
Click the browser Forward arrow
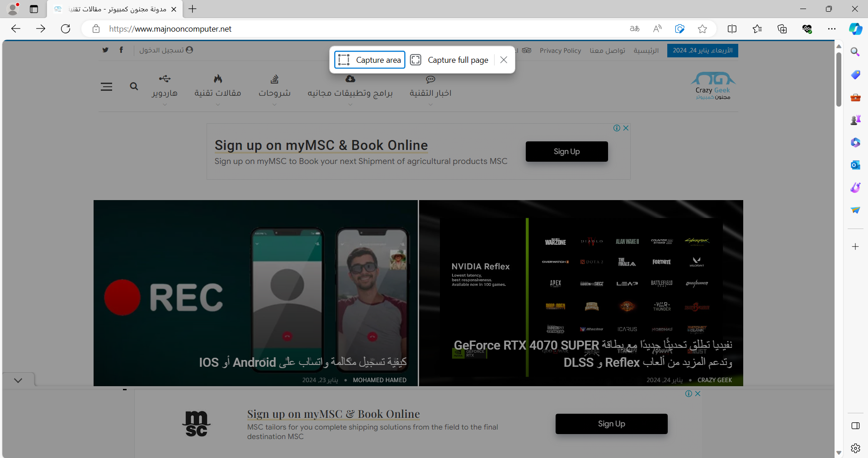pos(41,29)
